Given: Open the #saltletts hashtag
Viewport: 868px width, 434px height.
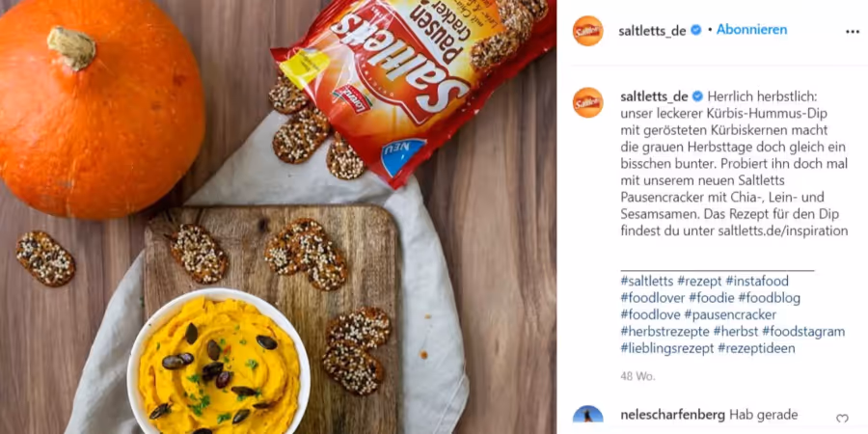Looking at the screenshot, I should (x=646, y=282).
